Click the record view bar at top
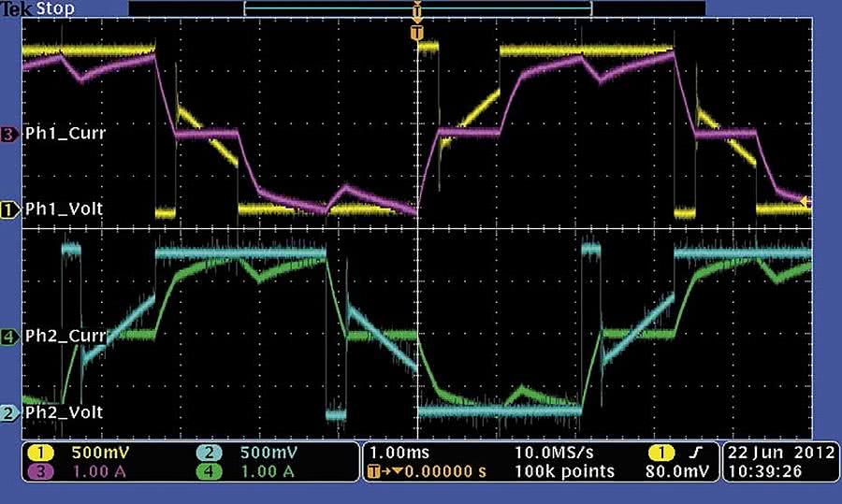Image resolution: width=842 pixels, height=504 pixels. tap(417, 7)
